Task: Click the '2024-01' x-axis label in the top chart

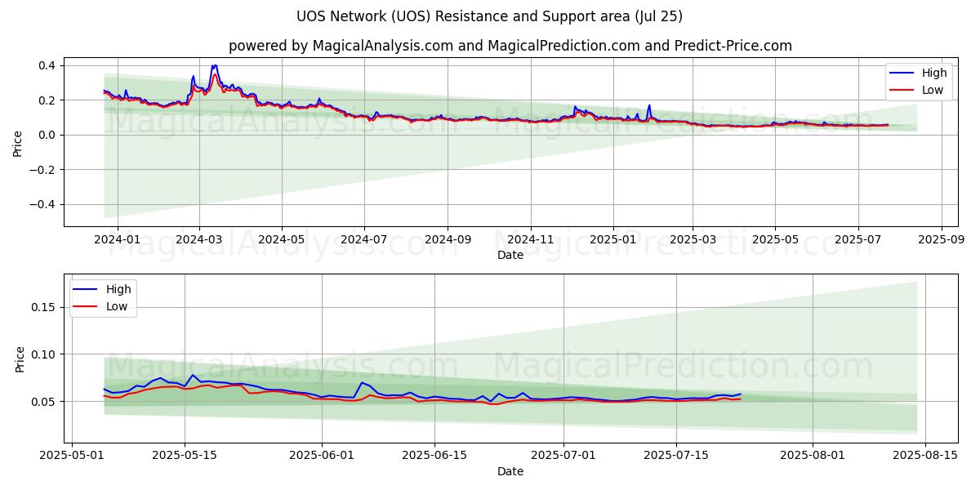Action: (117, 239)
